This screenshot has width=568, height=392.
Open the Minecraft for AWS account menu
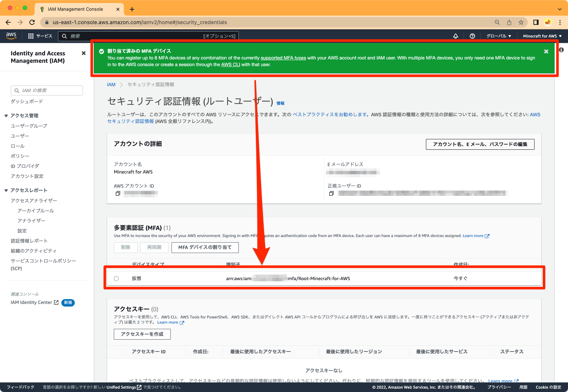click(541, 36)
